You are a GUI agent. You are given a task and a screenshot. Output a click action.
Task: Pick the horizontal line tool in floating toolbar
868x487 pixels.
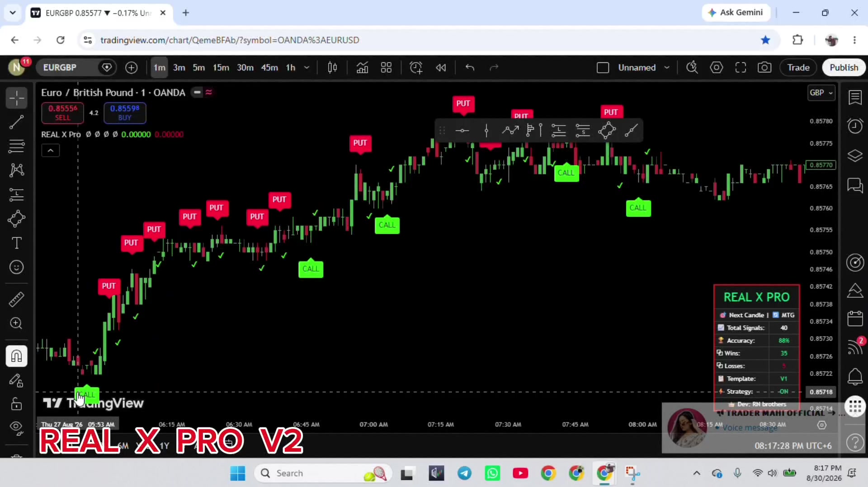coord(462,131)
